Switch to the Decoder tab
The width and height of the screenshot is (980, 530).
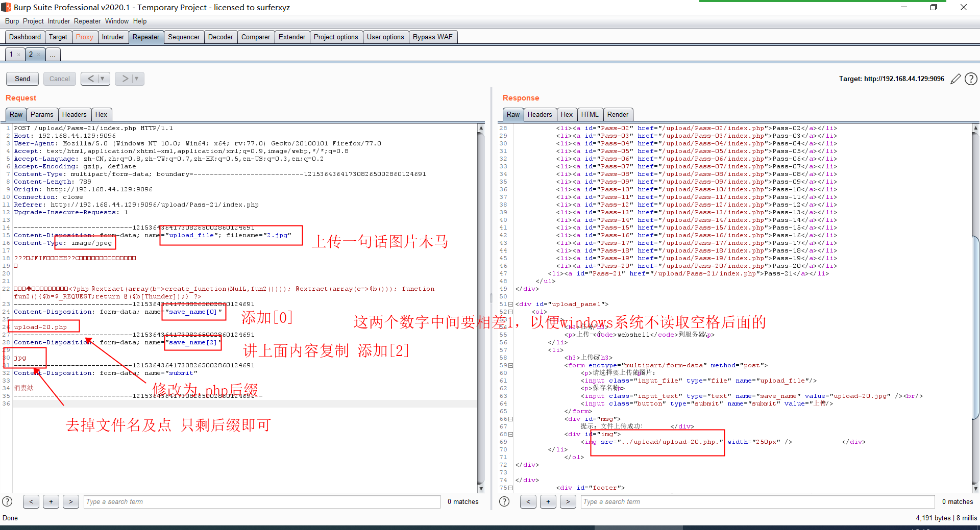[x=220, y=37]
